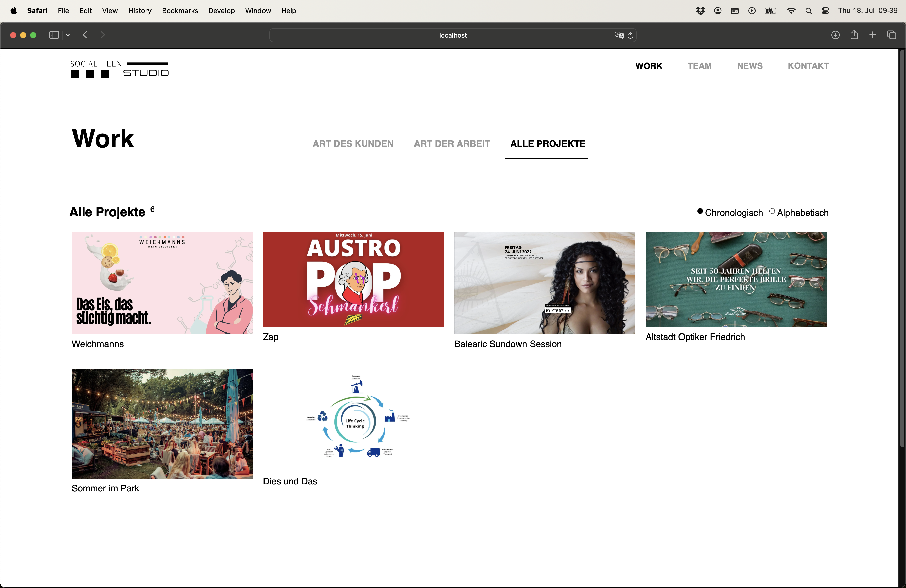Toggle the Safari sidebar
The height and width of the screenshot is (588, 906).
[54, 35]
